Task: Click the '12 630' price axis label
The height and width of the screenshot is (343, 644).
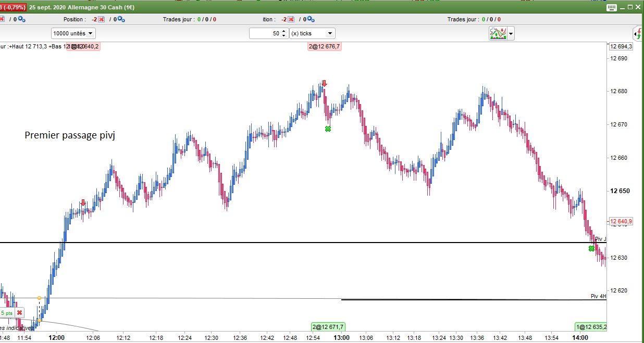Action: coord(620,258)
